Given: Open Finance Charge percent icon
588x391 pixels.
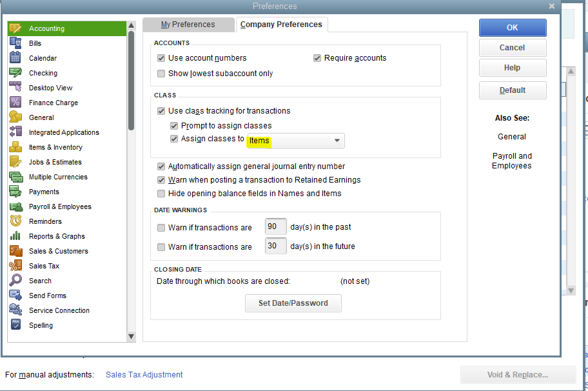Looking at the screenshot, I should tap(15, 102).
